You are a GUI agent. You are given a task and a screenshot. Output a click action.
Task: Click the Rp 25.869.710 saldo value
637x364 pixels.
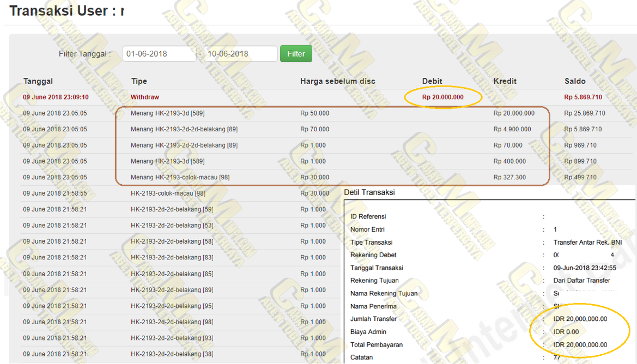(x=585, y=113)
